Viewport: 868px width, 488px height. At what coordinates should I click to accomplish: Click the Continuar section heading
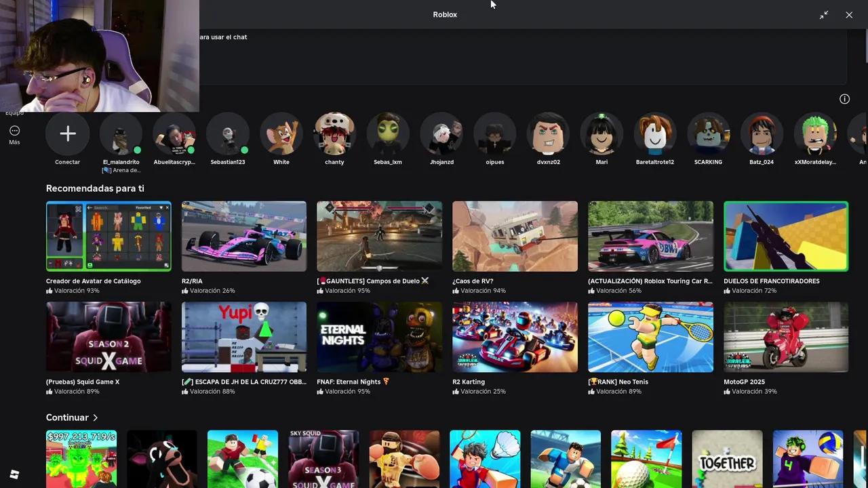67,418
